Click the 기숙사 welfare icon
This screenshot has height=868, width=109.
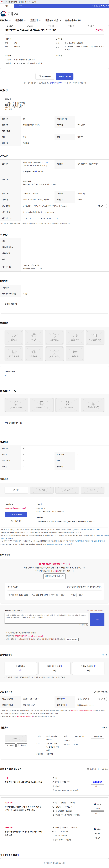pyautogui.click(x=34, y=337)
